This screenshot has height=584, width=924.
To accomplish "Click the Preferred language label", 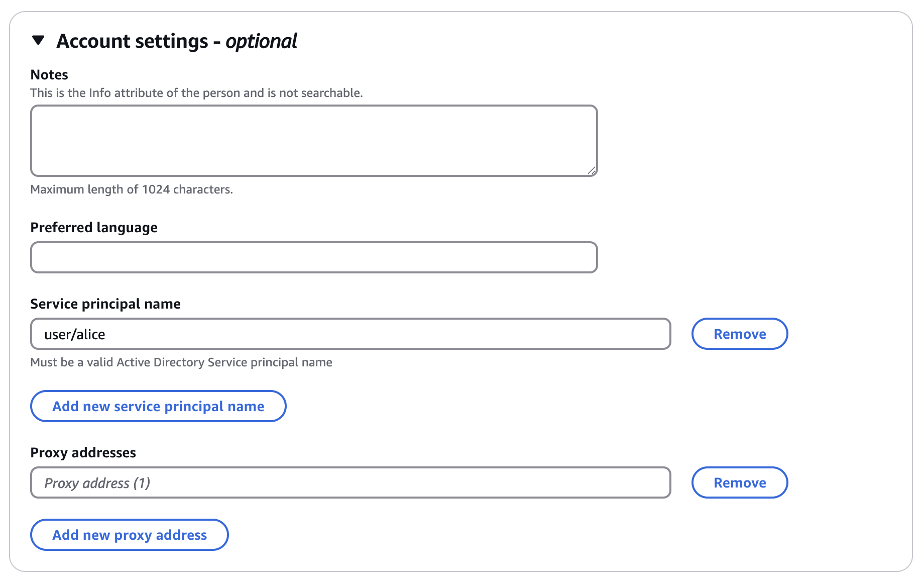I will coord(94,227).
